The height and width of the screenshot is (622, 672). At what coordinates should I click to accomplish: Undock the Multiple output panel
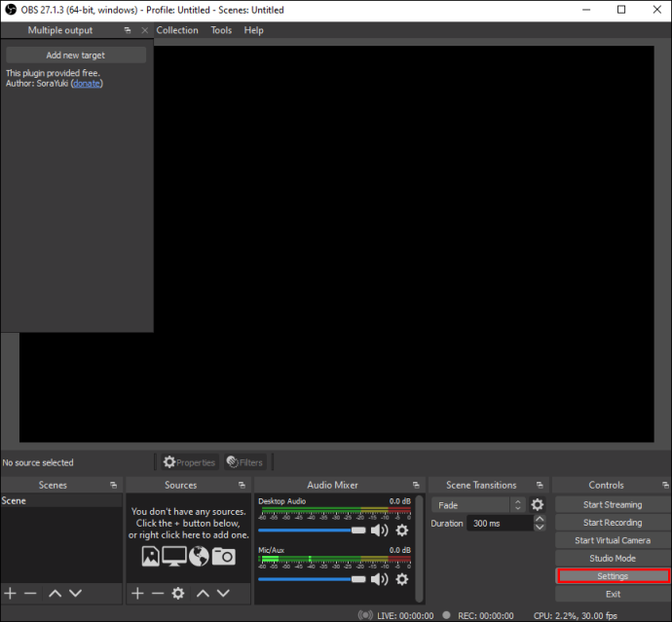tap(128, 30)
